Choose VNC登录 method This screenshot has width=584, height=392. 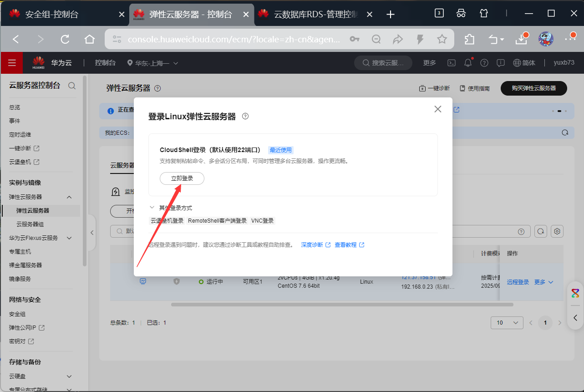pos(263,220)
